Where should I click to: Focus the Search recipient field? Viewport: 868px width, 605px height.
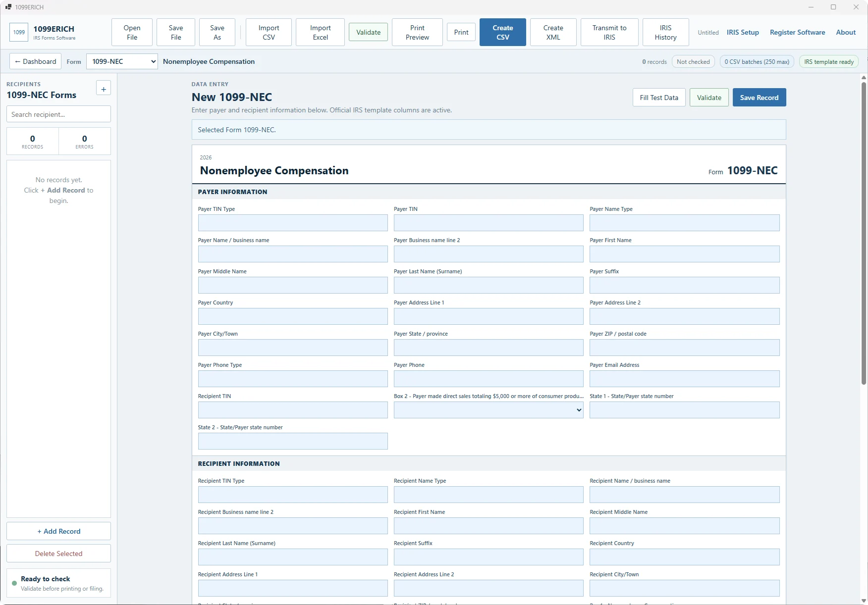coord(58,114)
